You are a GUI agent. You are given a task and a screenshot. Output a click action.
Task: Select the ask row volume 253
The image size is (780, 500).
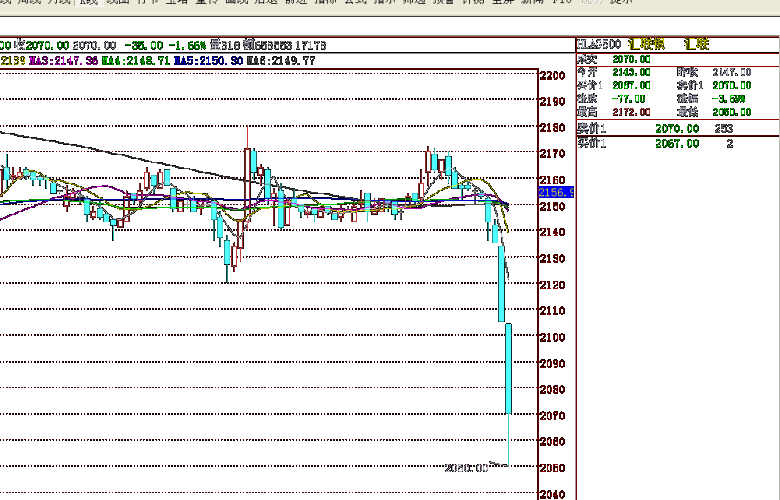click(723, 128)
